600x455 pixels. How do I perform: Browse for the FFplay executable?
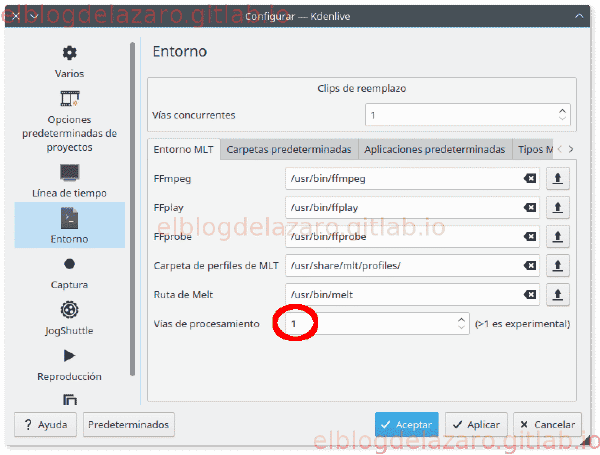(x=558, y=207)
